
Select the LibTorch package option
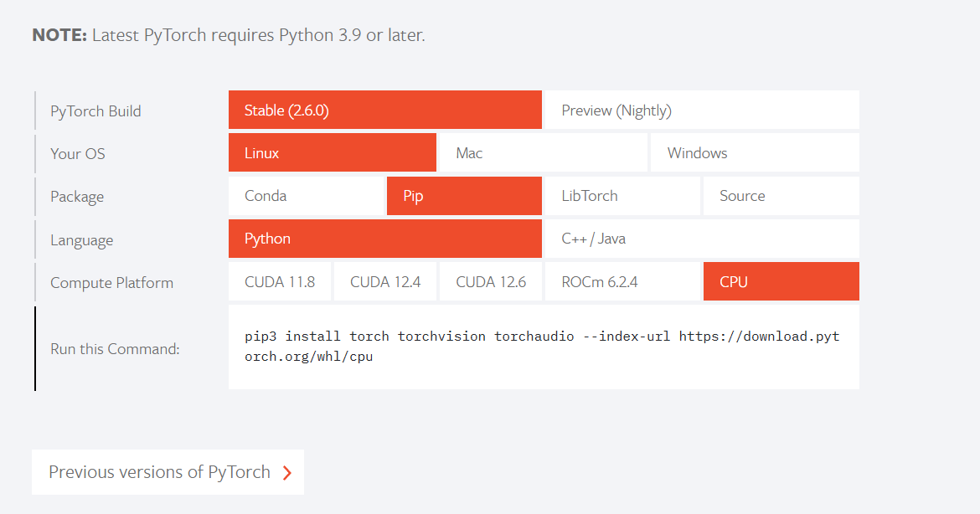tap(622, 196)
